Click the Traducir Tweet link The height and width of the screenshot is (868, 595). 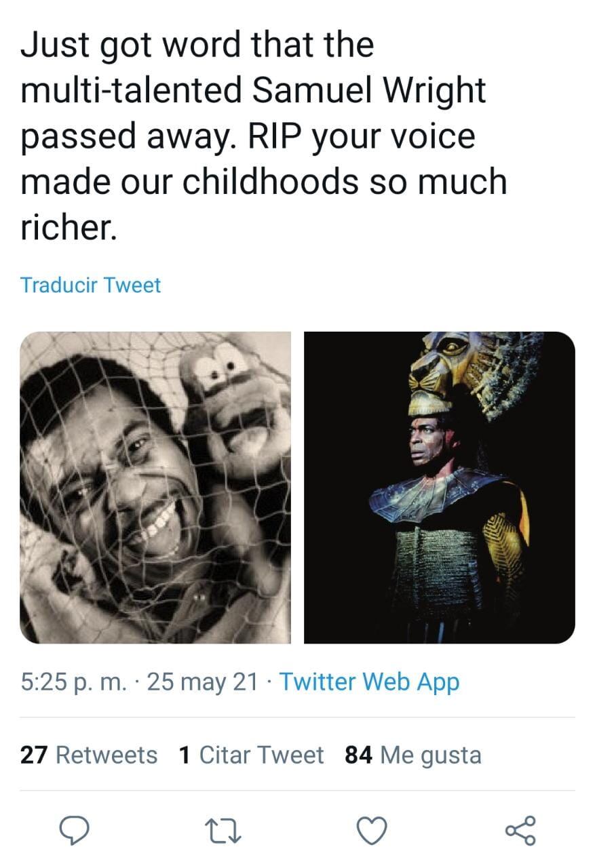click(90, 285)
